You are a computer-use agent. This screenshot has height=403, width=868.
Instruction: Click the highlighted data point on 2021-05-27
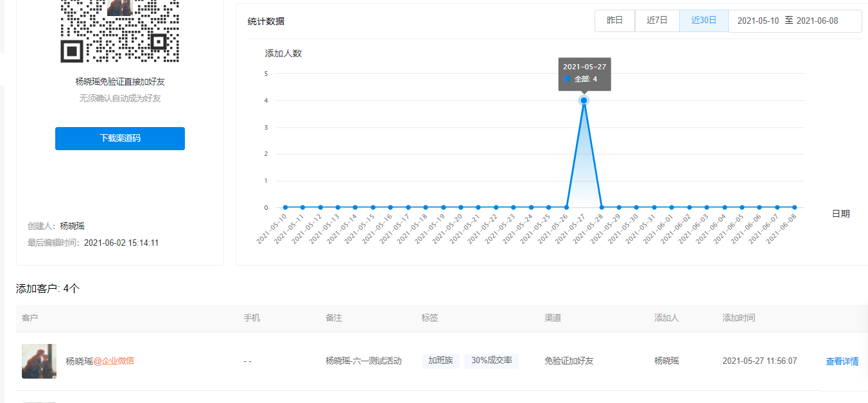point(584,101)
